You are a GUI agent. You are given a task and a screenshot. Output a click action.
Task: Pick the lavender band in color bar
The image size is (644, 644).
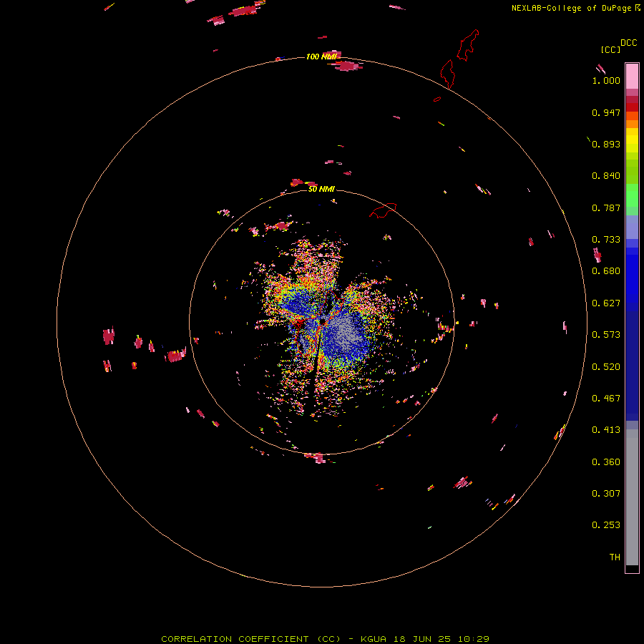(x=632, y=227)
